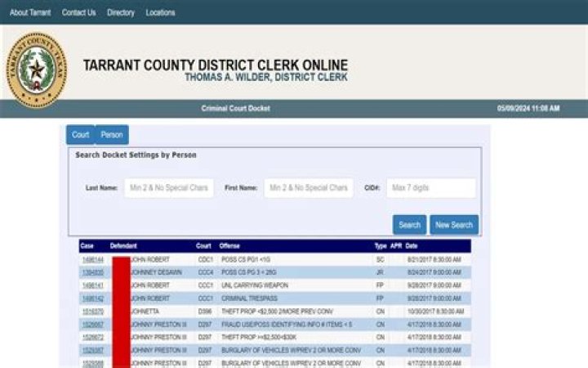588x368 pixels.
Task: Click the Tarrant County seal logo
Action: [x=37, y=70]
